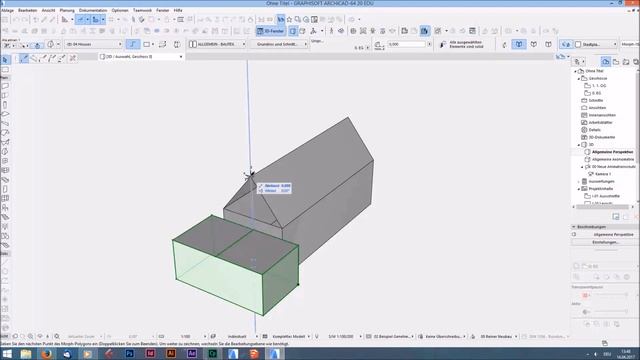Click the favorites star icon in toolbar
640x360 pixels.
coord(289,19)
